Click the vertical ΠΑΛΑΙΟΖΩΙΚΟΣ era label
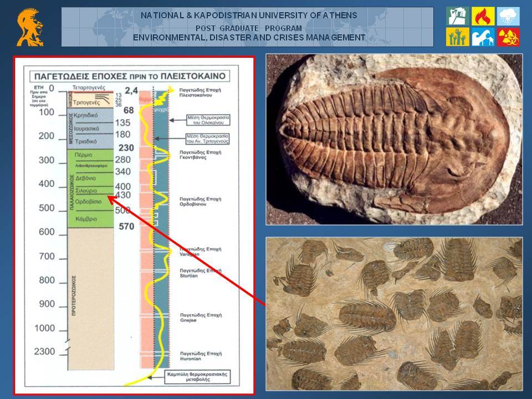The width and height of the screenshot is (532, 399). (71, 192)
